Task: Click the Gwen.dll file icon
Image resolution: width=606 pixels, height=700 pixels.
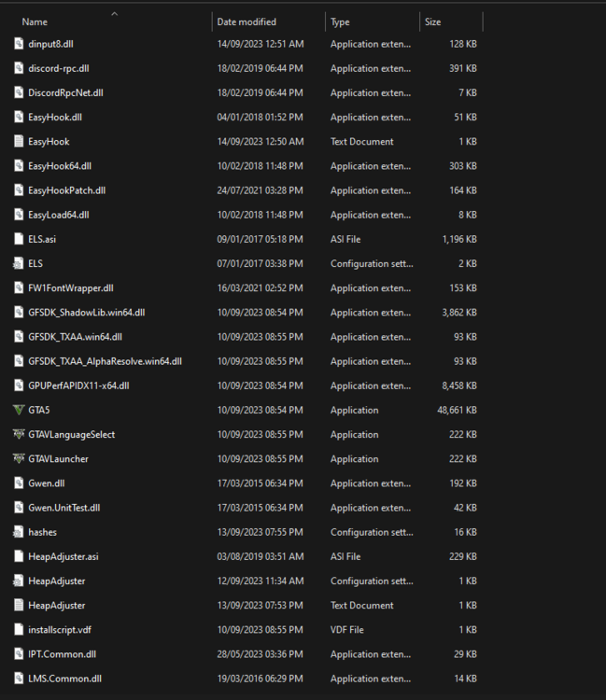Action: (x=19, y=483)
